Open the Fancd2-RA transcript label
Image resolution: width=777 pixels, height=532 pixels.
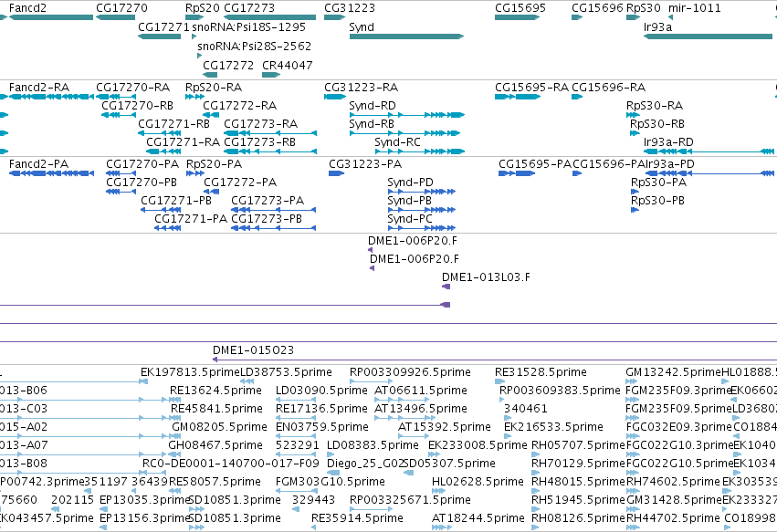click(39, 88)
